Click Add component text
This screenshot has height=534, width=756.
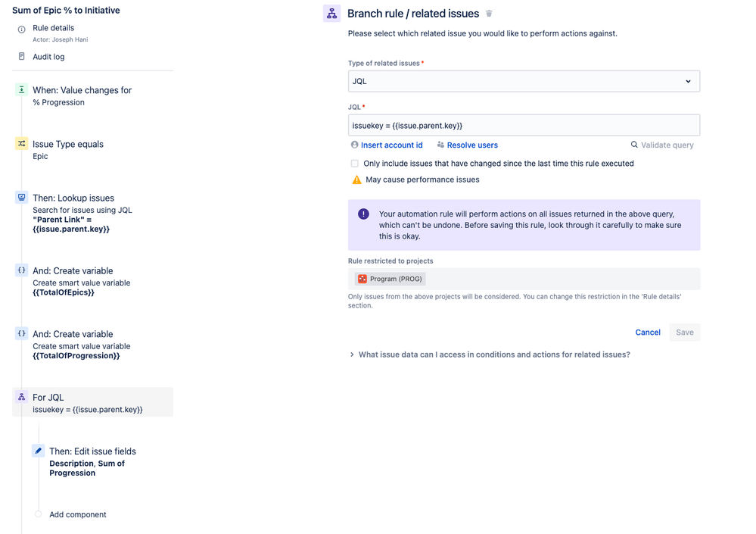78,514
